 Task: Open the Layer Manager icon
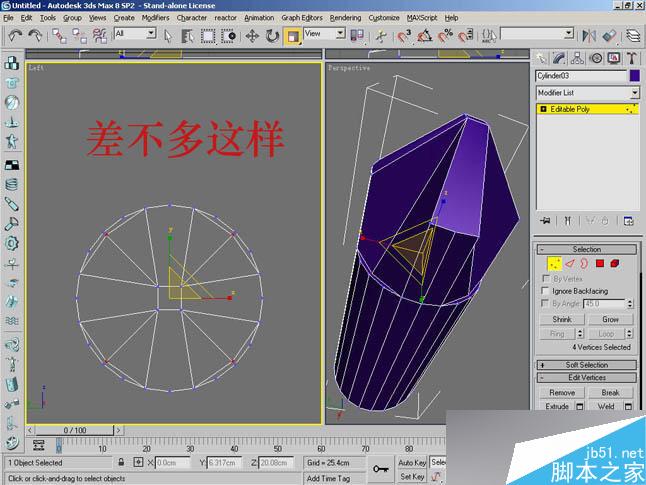click(x=633, y=36)
